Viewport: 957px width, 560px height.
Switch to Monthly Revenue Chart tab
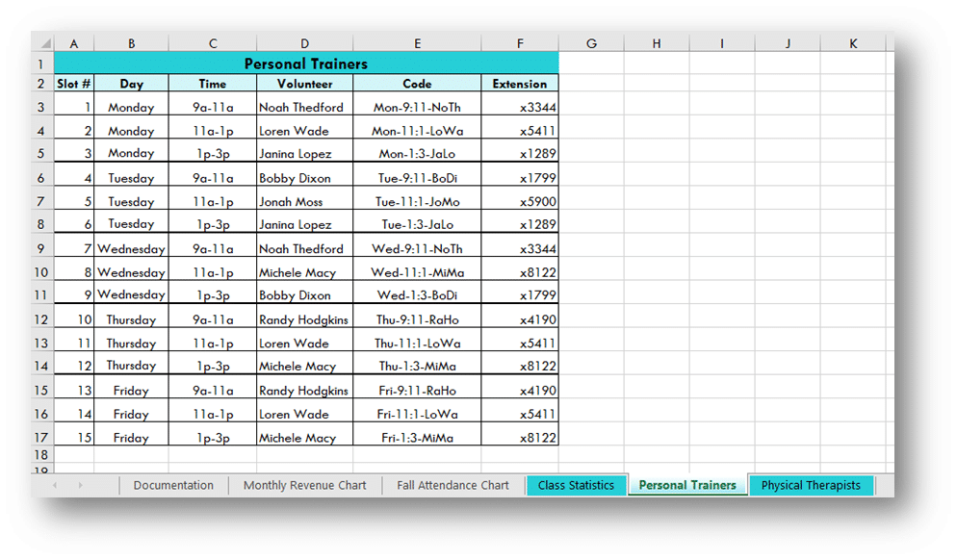coord(304,486)
